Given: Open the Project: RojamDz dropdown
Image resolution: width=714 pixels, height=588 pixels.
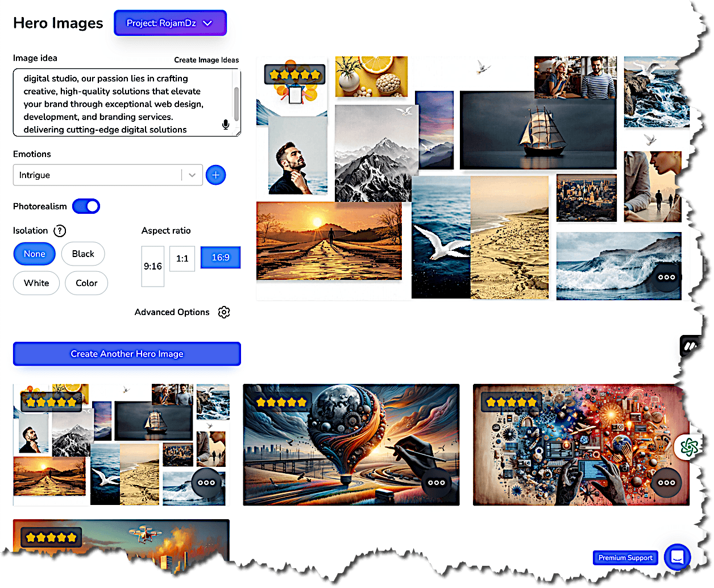Looking at the screenshot, I should (170, 23).
